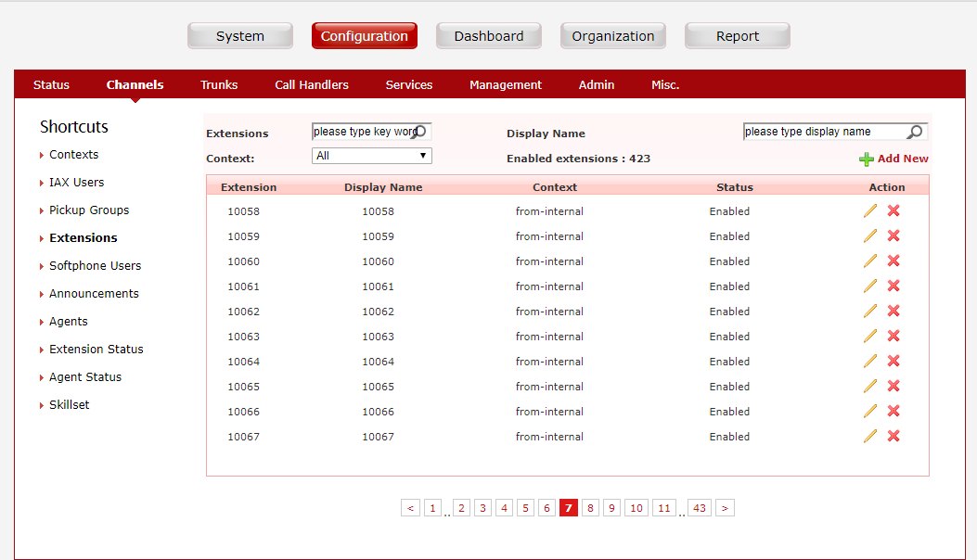Edit extension 10058 with the pencil icon
Viewport: 977px width, 560px height.
coord(869,211)
